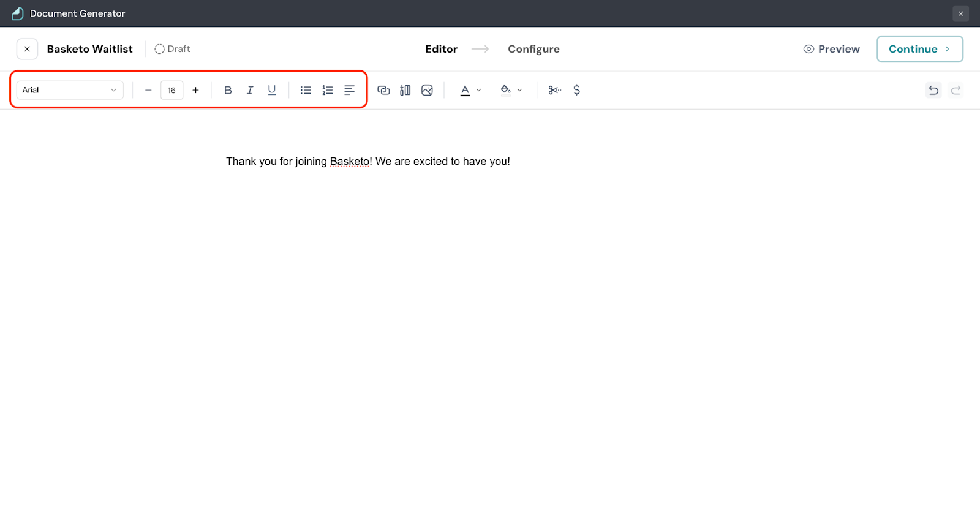Click the dollar sign variable icon

576,90
